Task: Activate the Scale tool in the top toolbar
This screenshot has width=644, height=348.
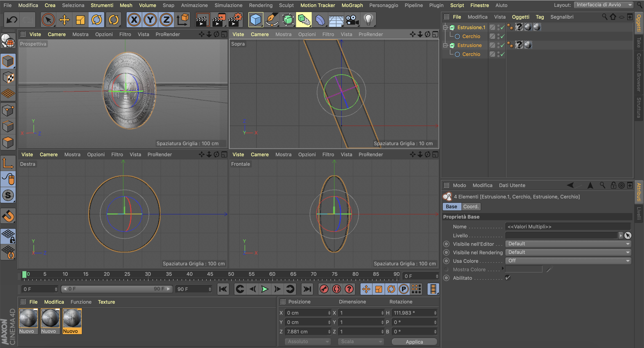Action: click(x=80, y=19)
